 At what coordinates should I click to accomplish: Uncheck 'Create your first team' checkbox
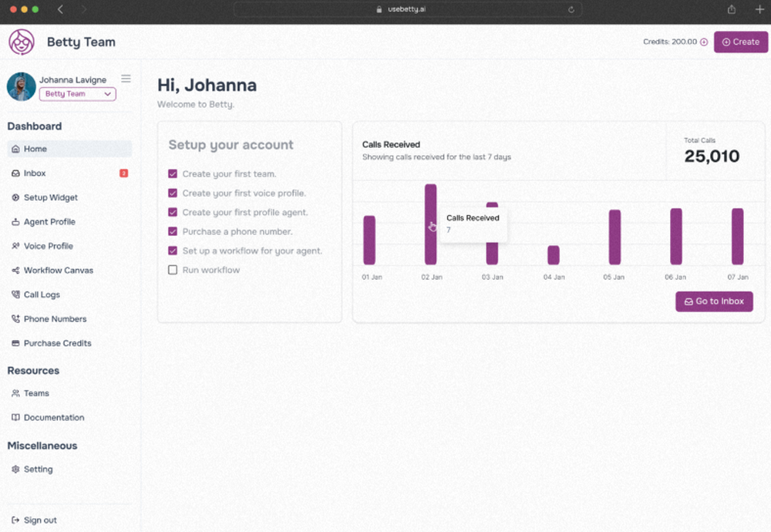(x=173, y=173)
